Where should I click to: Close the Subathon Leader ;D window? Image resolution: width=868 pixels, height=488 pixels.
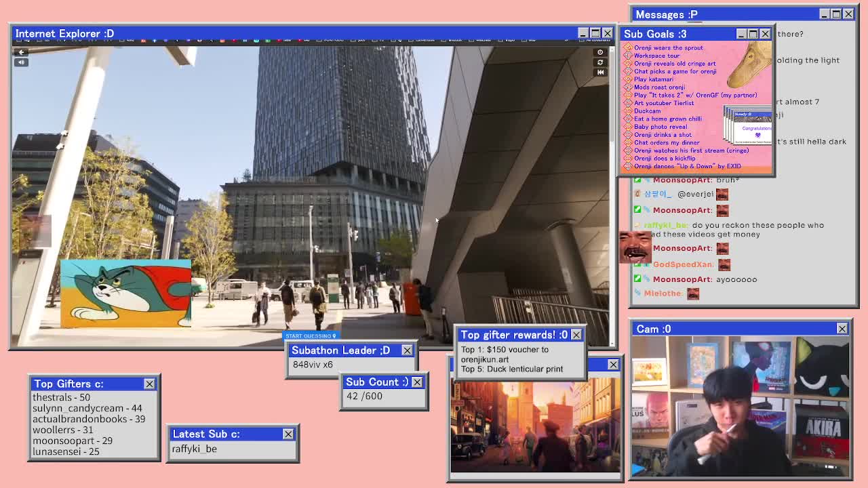[407, 350]
